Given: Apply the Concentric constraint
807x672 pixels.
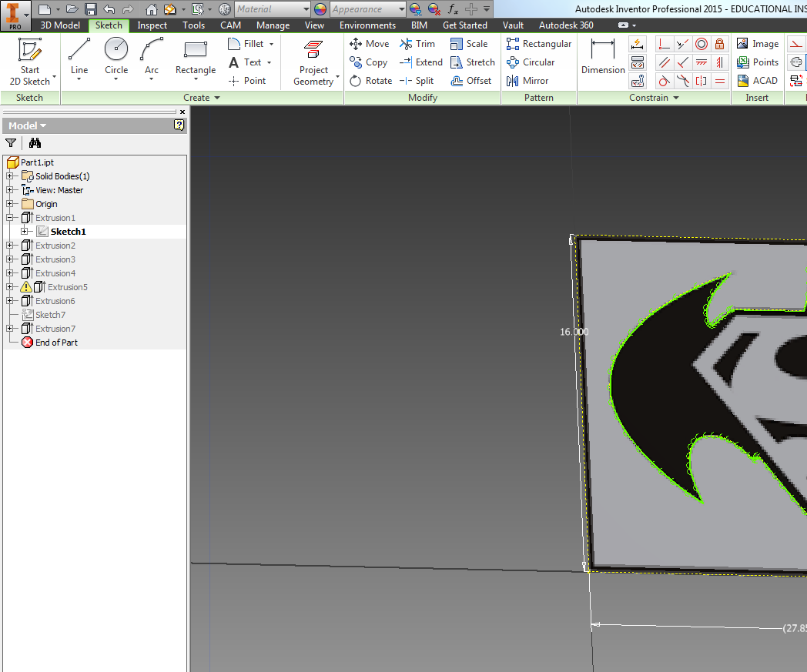Looking at the screenshot, I should [702, 44].
